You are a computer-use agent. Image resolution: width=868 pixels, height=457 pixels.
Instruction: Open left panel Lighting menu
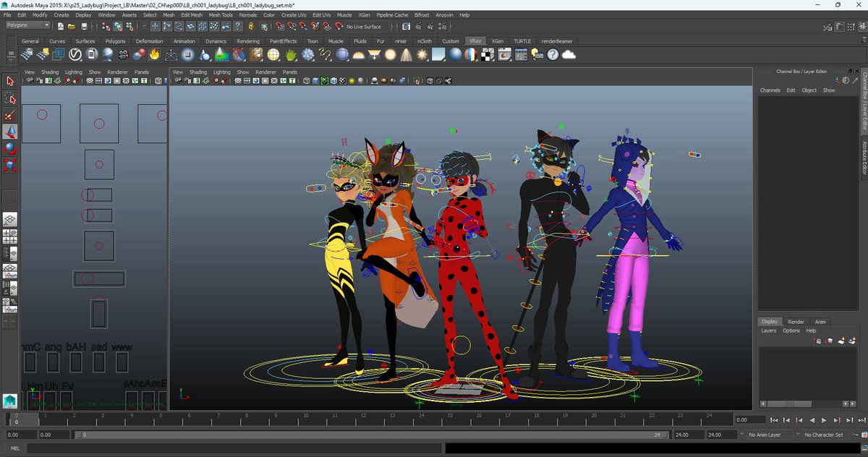pyautogui.click(x=74, y=72)
